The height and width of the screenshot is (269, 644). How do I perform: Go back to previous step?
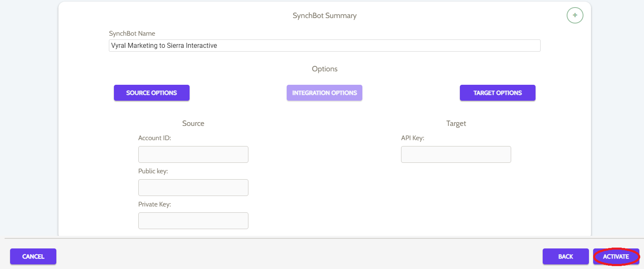click(x=566, y=256)
